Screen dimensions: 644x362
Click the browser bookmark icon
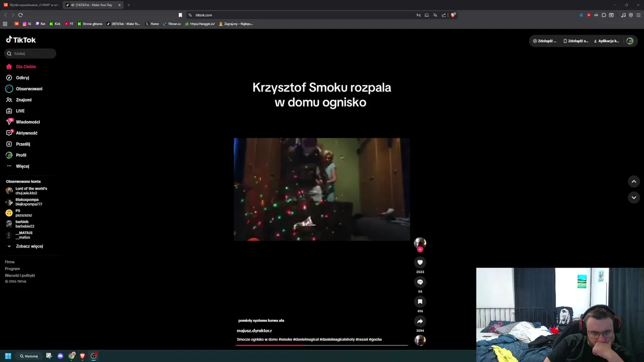[x=180, y=15]
